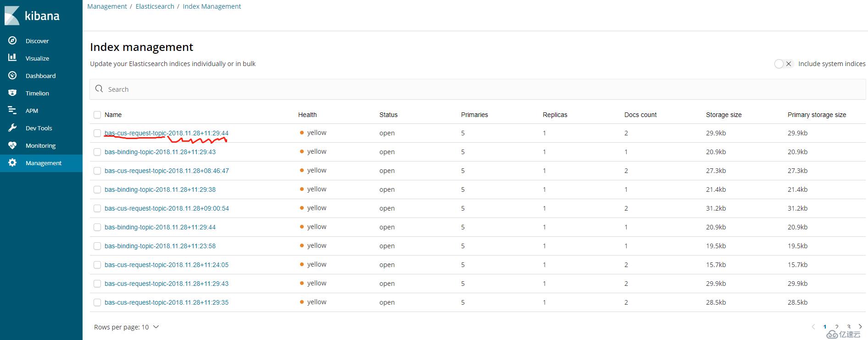Image resolution: width=868 pixels, height=340 pixels.
Task: Sort by Replicas column header
Action: click(x=555, y=115)
